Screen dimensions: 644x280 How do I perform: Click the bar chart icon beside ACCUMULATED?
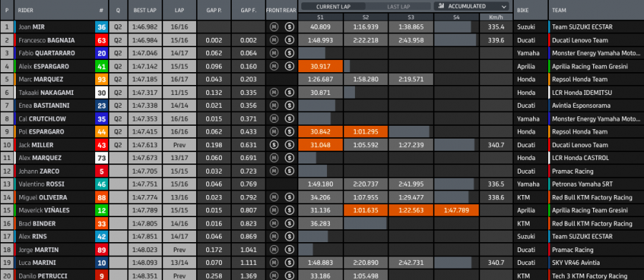coord(441,6)
